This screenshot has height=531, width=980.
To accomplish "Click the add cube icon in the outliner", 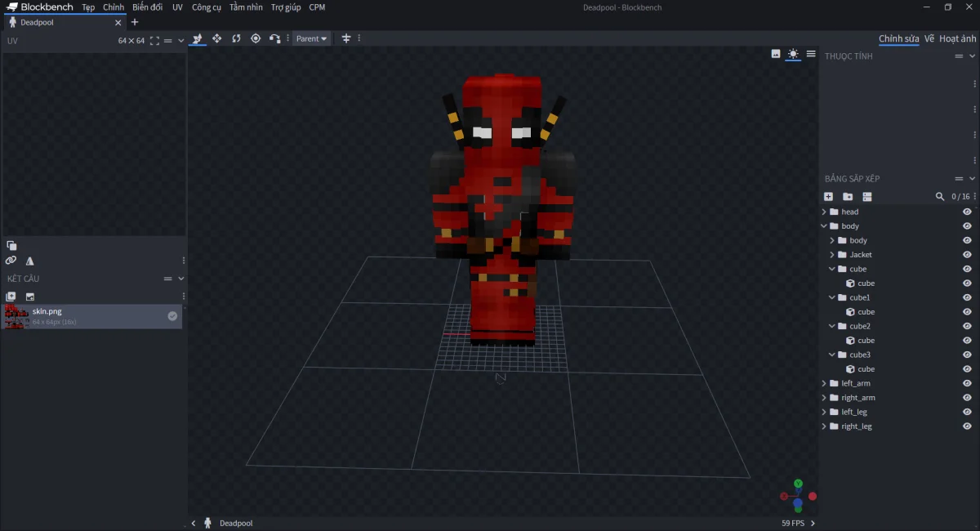I will point(828,197).
